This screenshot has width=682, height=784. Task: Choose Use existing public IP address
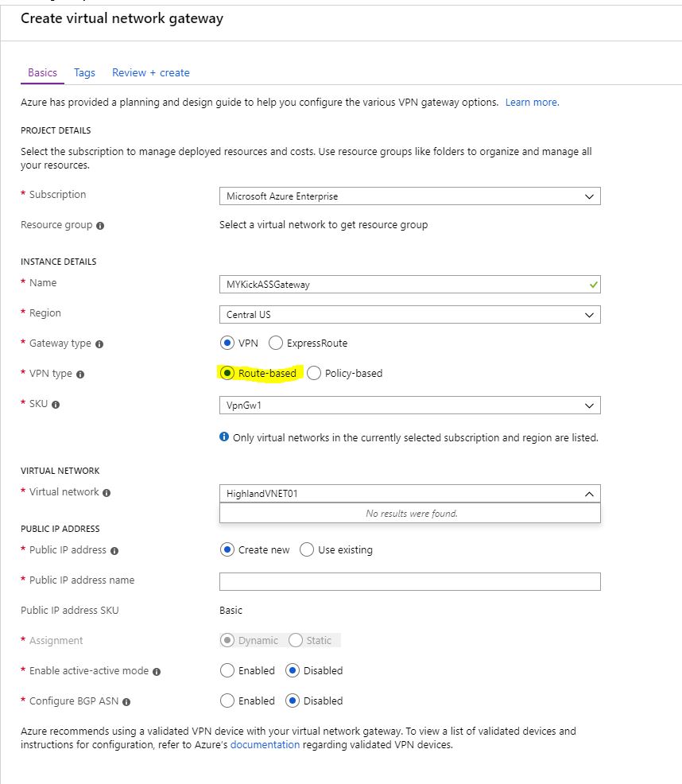click(307, 549)
